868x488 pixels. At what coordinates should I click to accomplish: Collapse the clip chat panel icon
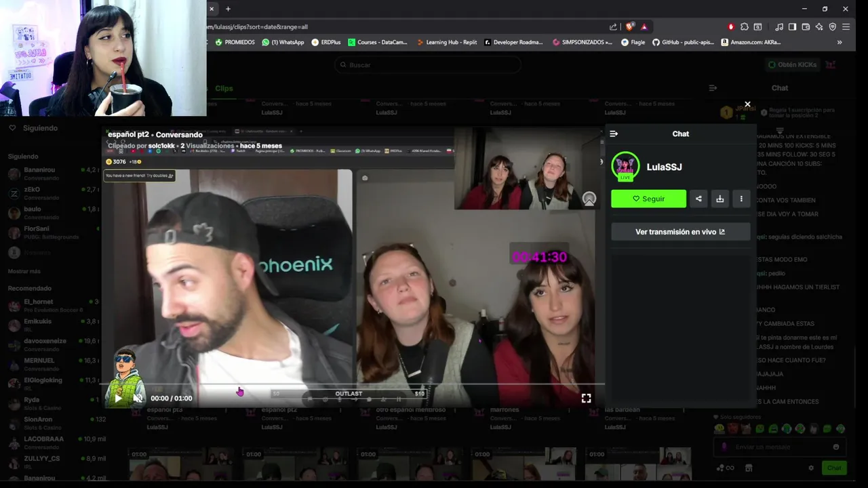[x=614, y=134]
